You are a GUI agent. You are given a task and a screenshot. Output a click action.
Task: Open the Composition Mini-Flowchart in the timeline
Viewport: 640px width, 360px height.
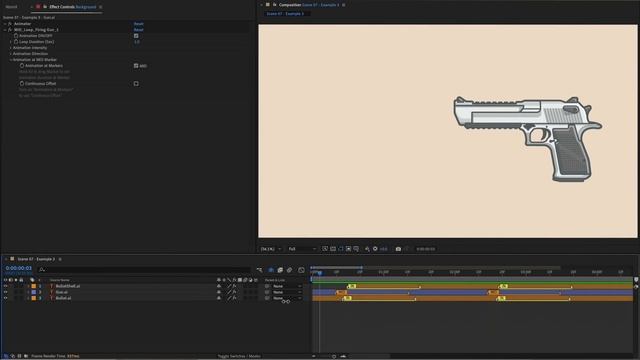coord(260,270)
